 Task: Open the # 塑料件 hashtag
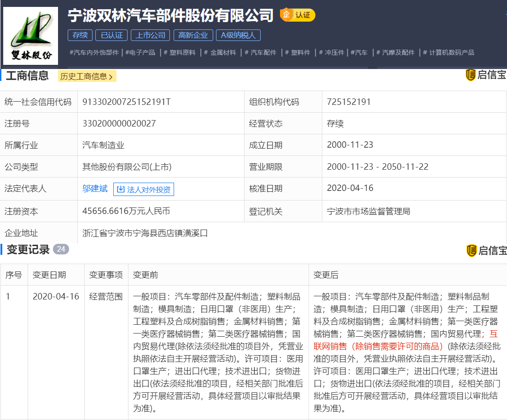point(297,52)
